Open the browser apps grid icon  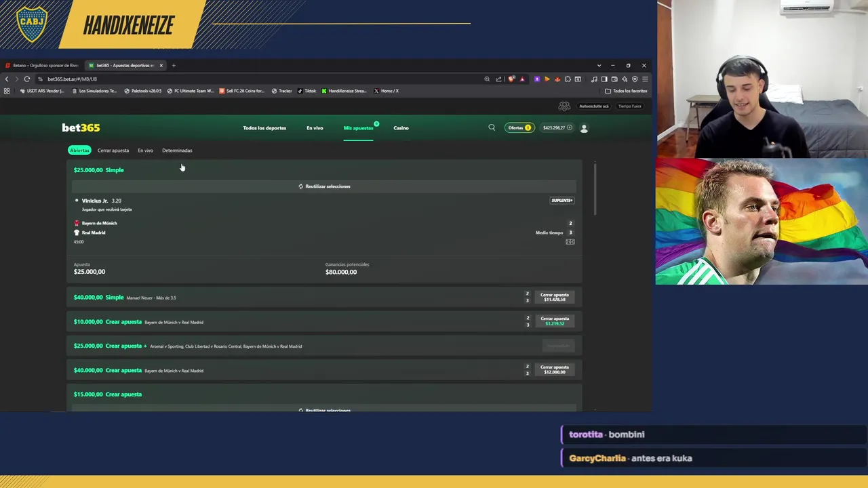pos(7,91)
